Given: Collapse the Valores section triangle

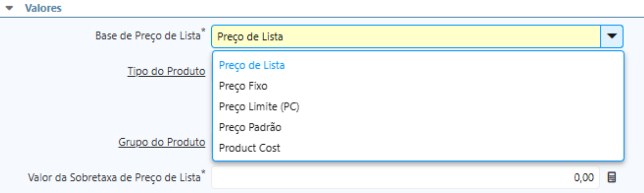Looking at the screenshot, I should coord(9,8).
